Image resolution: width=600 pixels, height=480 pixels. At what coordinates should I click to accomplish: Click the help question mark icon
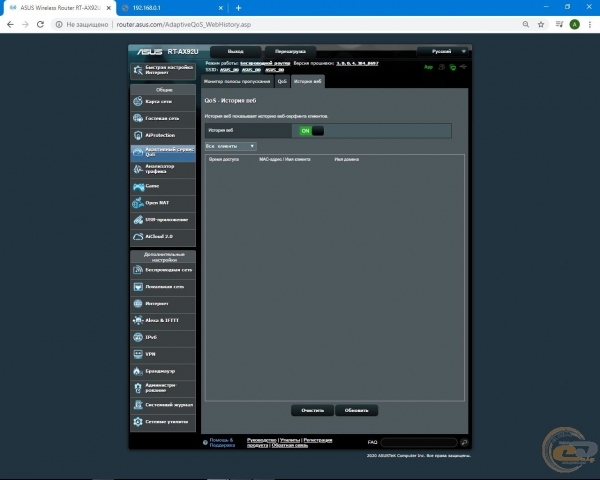(205, 442)
